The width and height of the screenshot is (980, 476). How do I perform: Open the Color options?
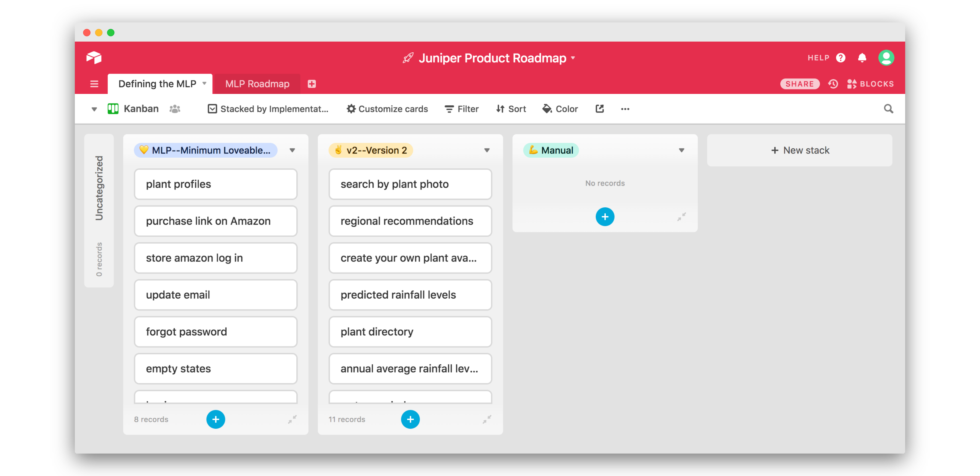(560, 109)
